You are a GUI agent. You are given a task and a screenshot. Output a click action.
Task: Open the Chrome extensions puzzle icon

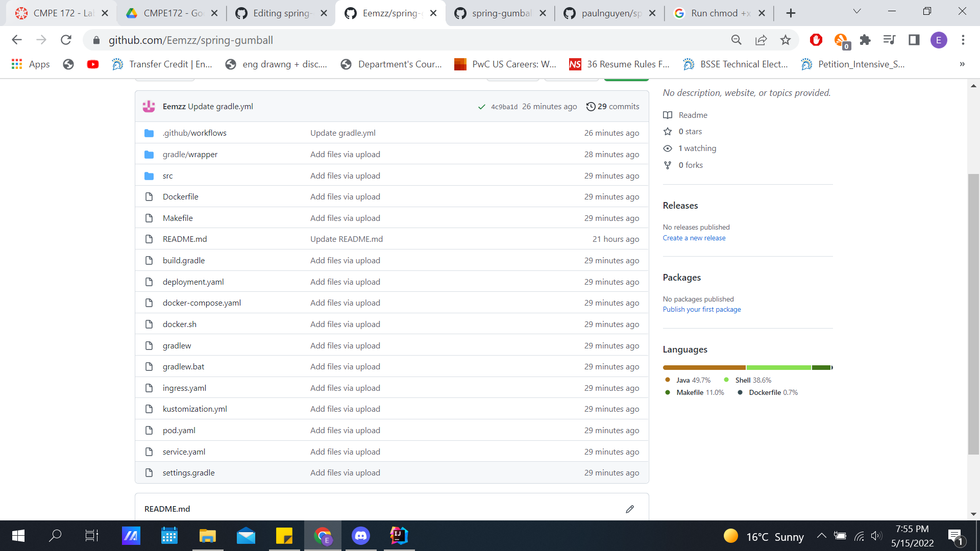[865, 40]
